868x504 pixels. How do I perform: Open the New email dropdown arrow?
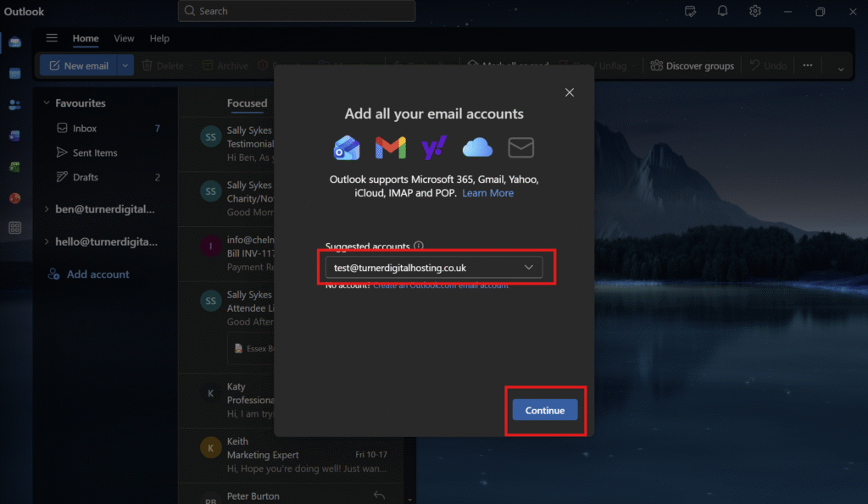click(125, 66)
